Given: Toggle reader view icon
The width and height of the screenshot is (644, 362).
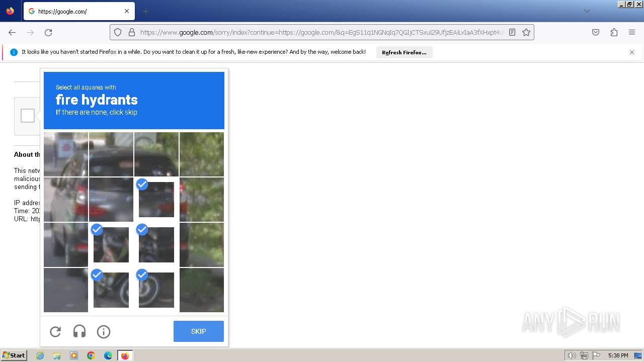Looking at the screenshot, I should (x=512, y=32).
